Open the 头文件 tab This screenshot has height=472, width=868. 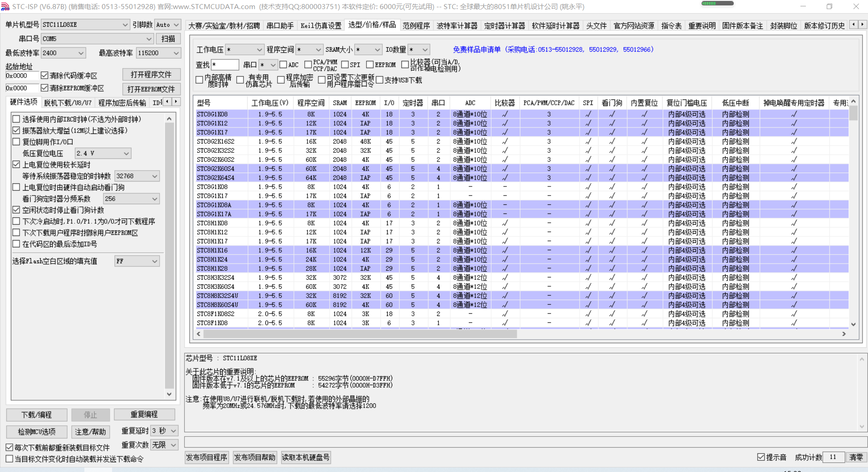(x=596, y=25)
